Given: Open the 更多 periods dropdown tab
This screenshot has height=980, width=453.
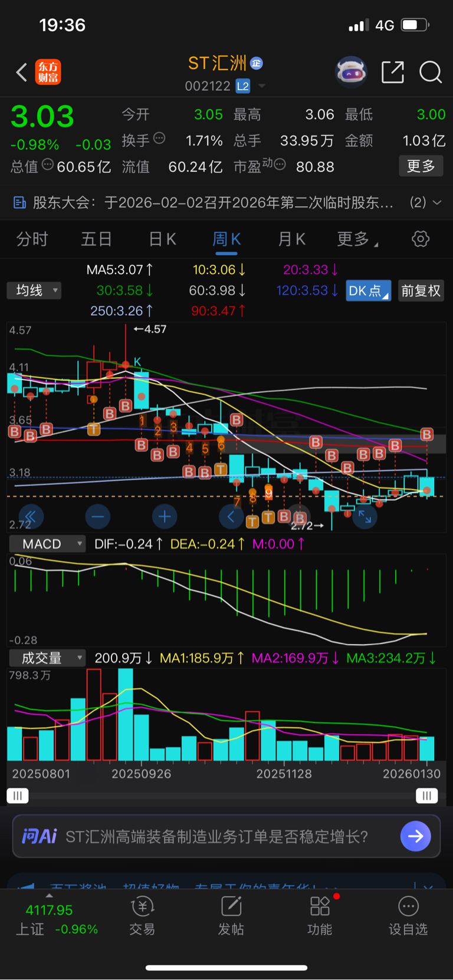Looking at the screenshot, I should pyautogui.click(x=357, y=239).
